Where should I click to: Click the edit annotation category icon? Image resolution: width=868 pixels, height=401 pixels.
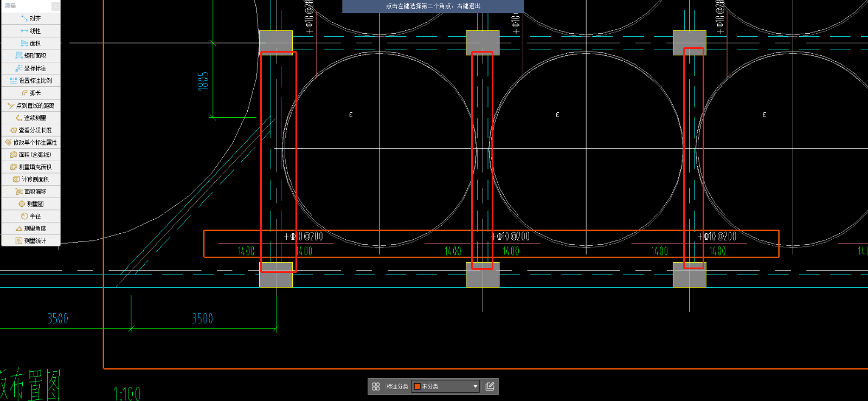pyautogui.click(x=490, y=386)
